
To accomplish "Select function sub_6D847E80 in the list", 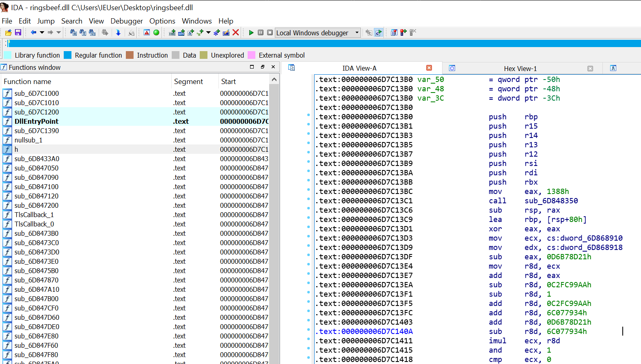I will (135, 336).
